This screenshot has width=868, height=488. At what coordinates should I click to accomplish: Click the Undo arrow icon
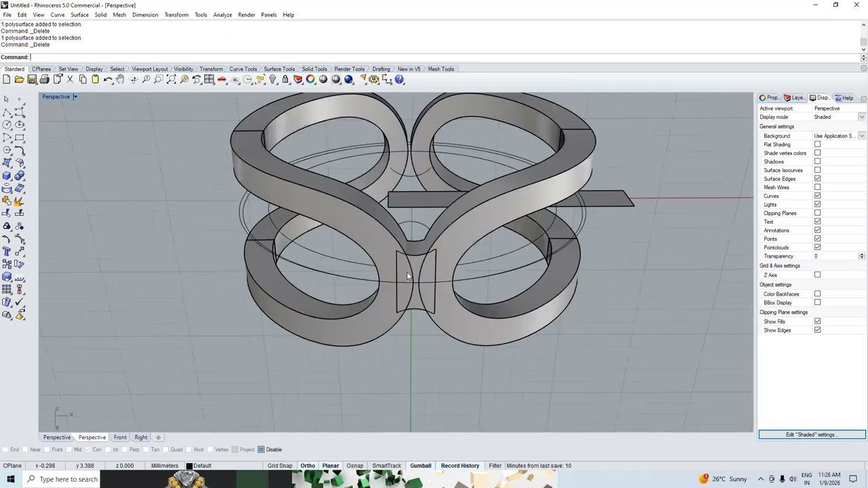tap(108, 80)
